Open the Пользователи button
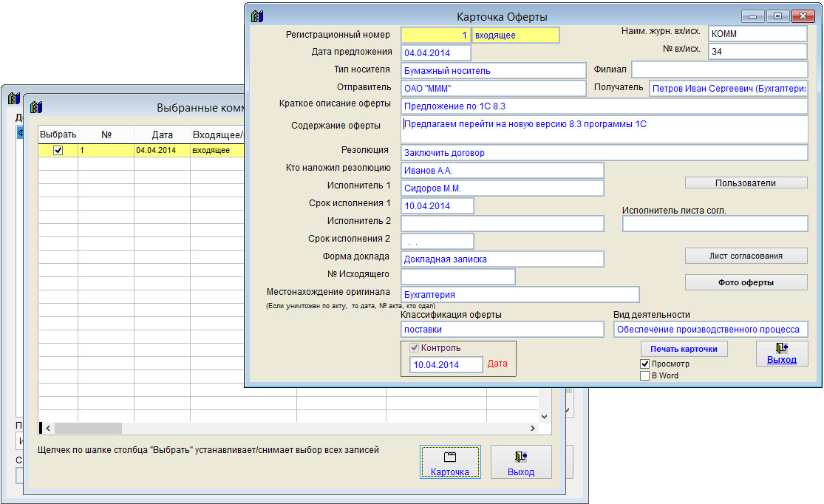Image resolution: width=824 pixels, height=504 pixels. (x=745, y=183)
